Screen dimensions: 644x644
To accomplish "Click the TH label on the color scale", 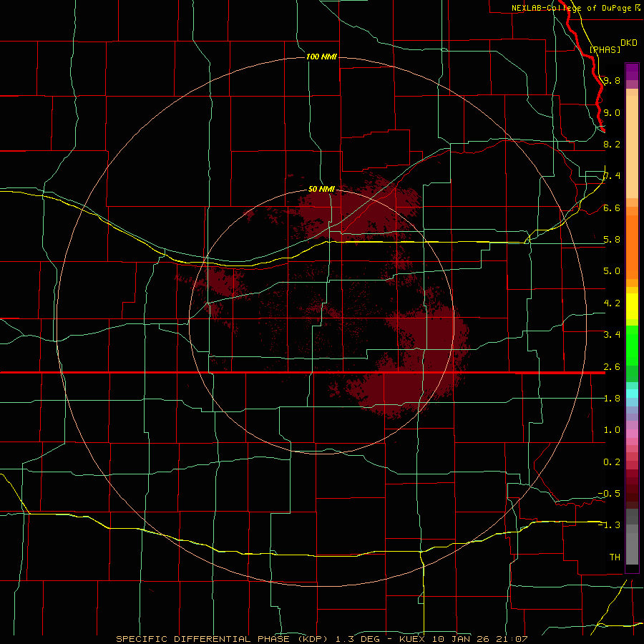I will pos(615,557).
